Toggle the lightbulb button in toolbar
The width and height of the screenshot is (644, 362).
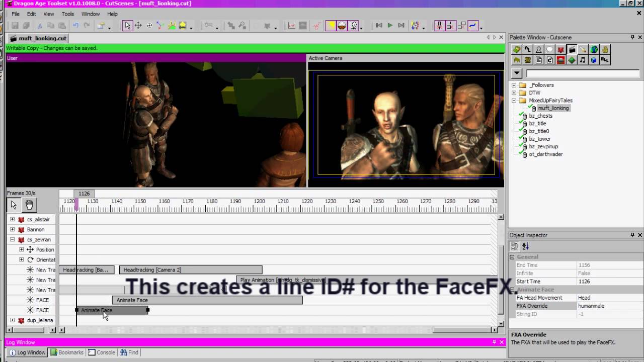pos(354,26)
